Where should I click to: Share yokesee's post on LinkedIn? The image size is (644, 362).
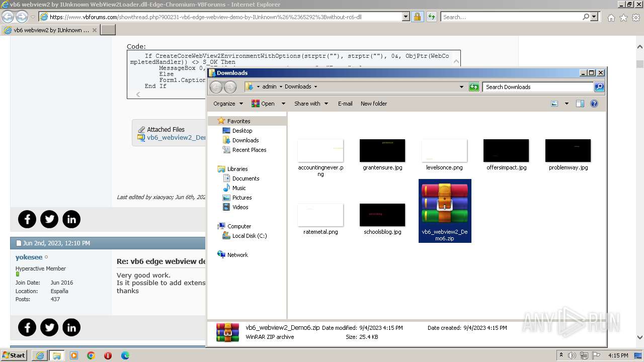(71, 327)
